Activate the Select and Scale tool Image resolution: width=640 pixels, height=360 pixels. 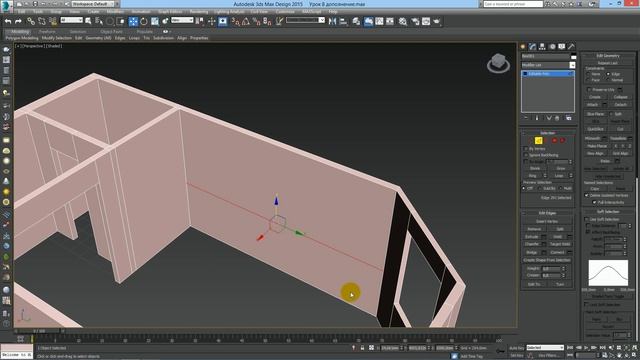point(155,22)
